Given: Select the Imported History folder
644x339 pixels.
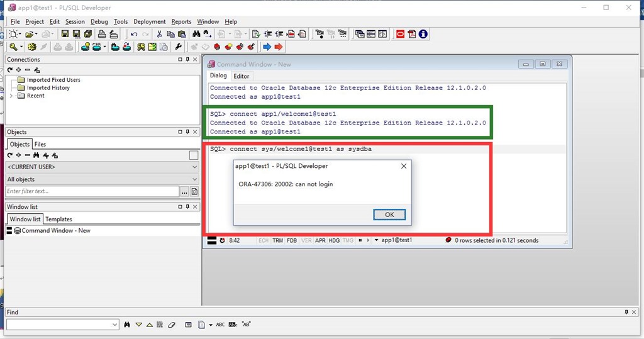Looking at the screenshot, I should (x=48, y=87).
